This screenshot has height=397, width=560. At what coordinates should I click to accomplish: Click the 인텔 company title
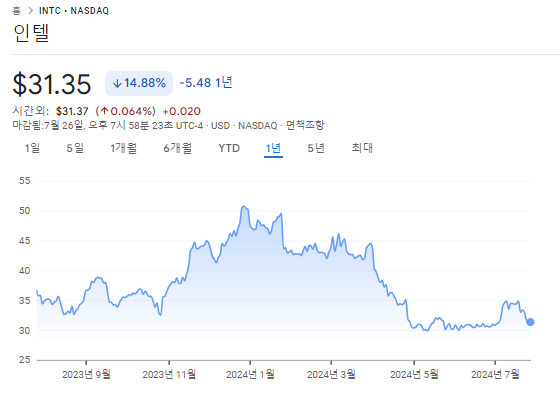(31, 33)
